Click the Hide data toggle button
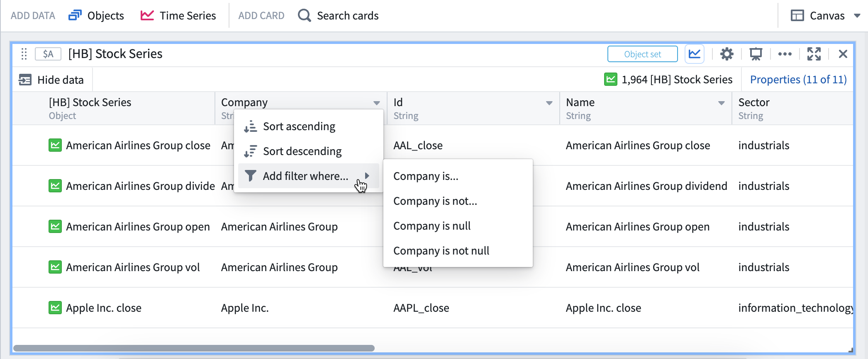The width and height of the screenshot is (868, 359). 51,80
